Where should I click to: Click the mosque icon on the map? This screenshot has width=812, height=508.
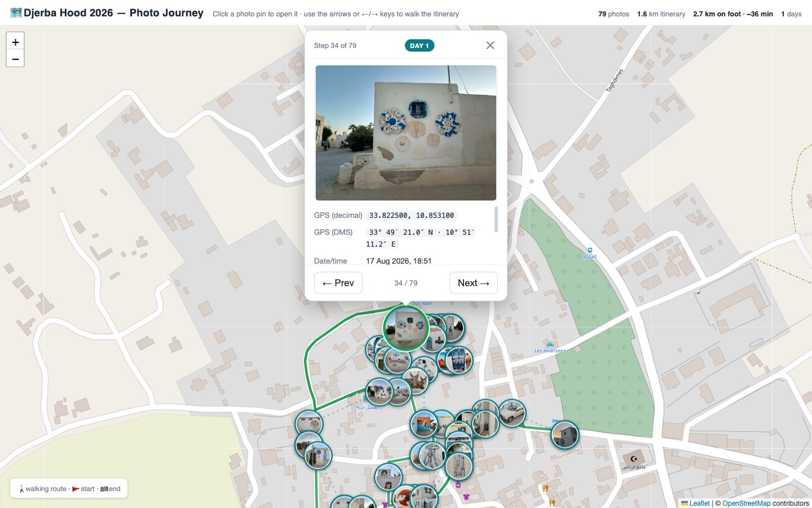(634, 459)
